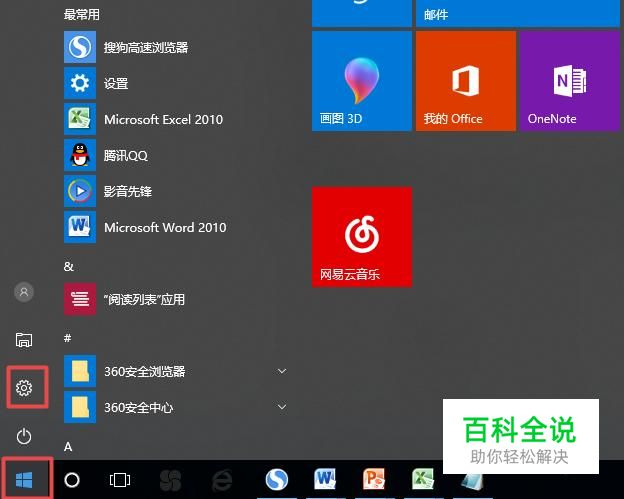Open Cortana circle on the taskbar
624x499 pixels.
pos(72,480)
